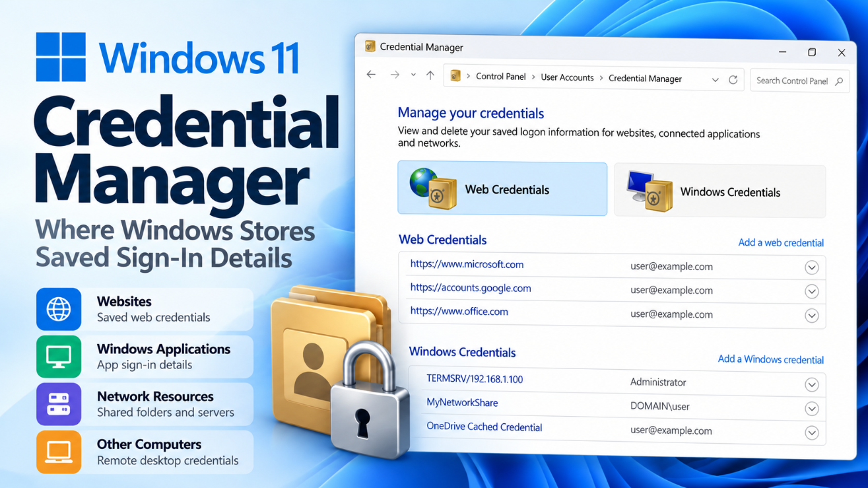Switch to Windows Credentials tab
The width and height of the screenshot is (868, 488).
click(719, 192)
